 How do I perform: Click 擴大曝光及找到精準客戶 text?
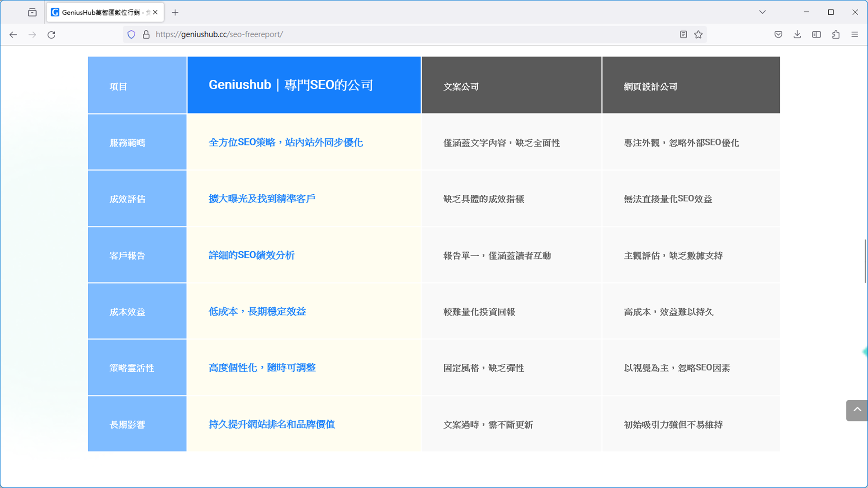pos(262,199)
